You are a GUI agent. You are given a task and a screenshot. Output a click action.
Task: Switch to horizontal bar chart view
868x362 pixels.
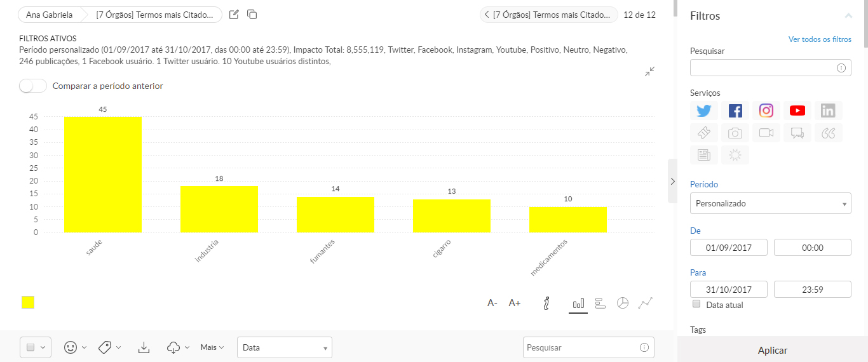click(x=600, y=303)
